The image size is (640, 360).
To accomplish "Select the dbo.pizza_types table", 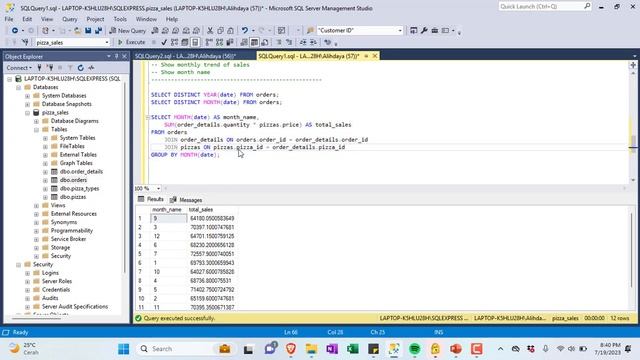I will point(79,189).
